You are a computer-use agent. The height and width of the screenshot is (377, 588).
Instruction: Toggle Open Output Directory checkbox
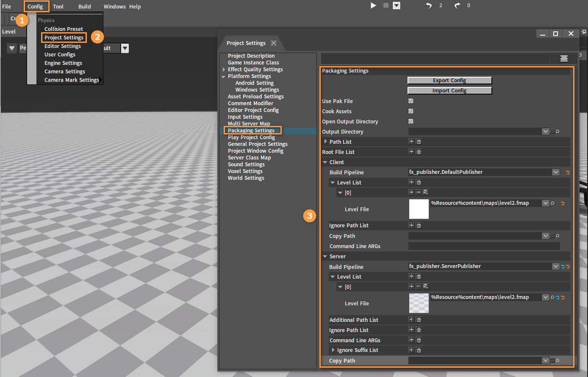coord(410,121)
